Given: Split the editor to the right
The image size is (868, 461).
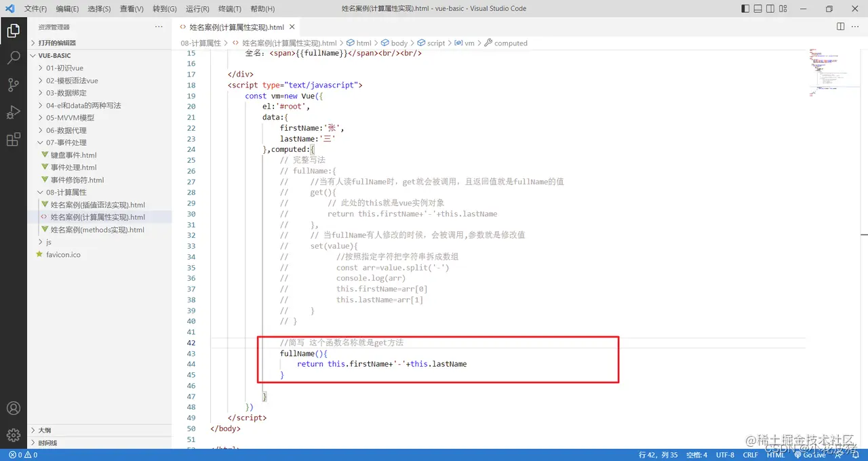Looking at the screenshot, I should [x=840, y=27].
